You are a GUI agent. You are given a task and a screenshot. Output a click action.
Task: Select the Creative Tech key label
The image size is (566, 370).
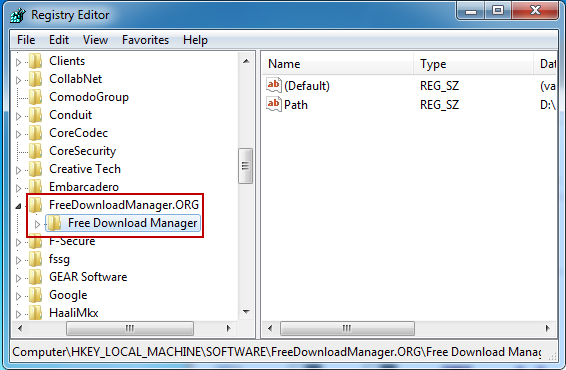coord(85,169)
